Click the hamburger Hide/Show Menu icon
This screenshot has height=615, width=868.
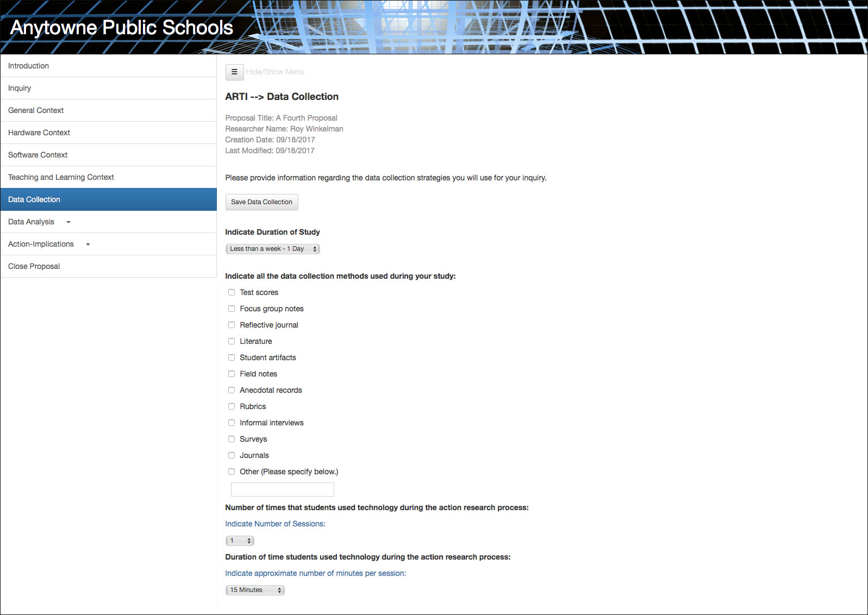point(234,72)
